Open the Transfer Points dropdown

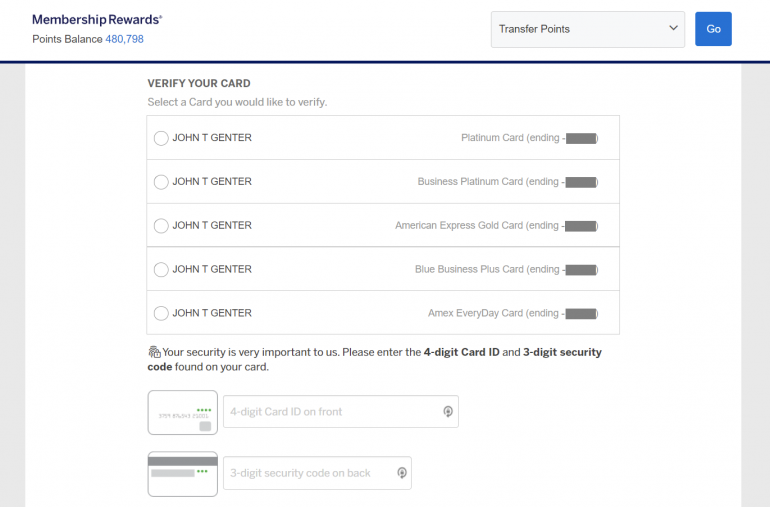[x=587, y=29]
